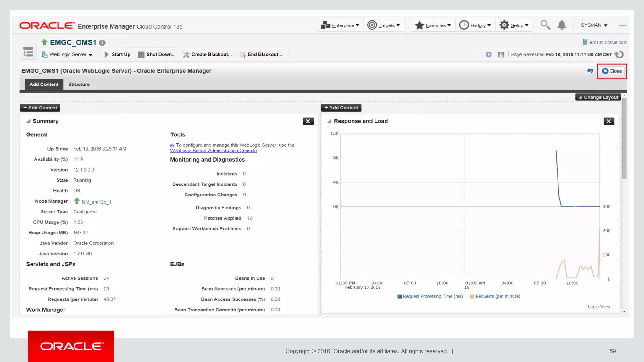Click the vertical scrollbar on the right

624,138
